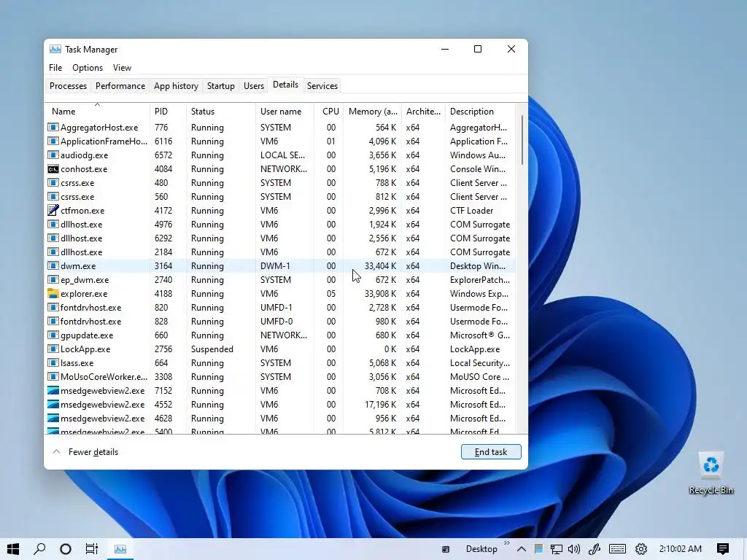
Task: Select dllhost.exe row with PID 2184
Action: click(x=281, y=252)
